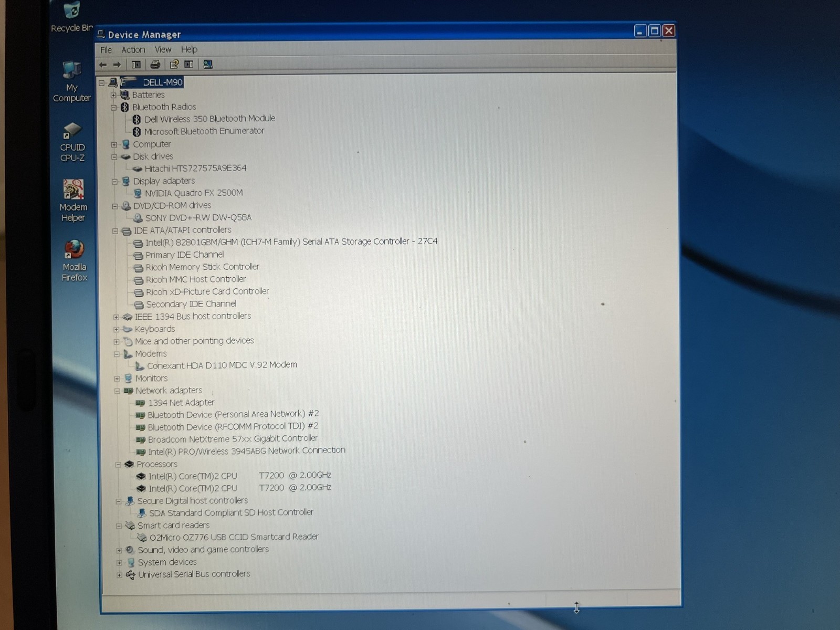The image size is (840, 630).
Task: Open the Properties toolbar icon
Action: [174, 65]
